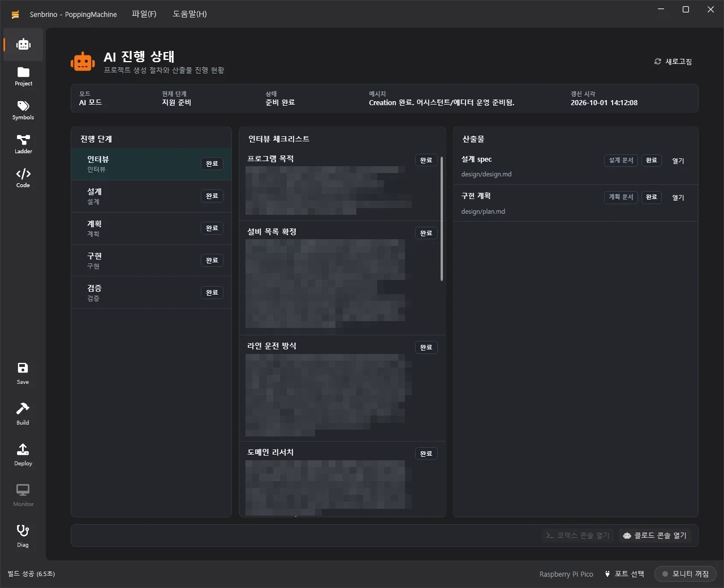
Task: Click the 설비 목록 확정 checklist heading
Action: click(x=271, y=232)
